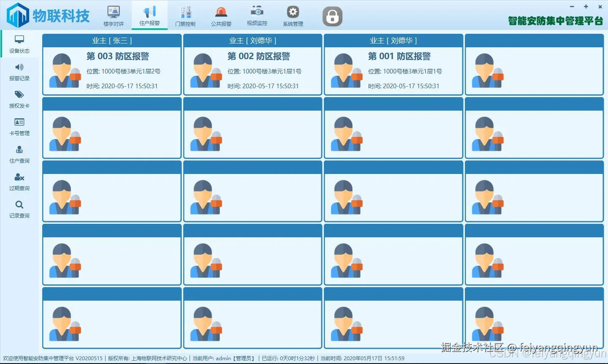Open the 系统管理 (system management) module
This screenshot has width=608, height=364.
292,15
